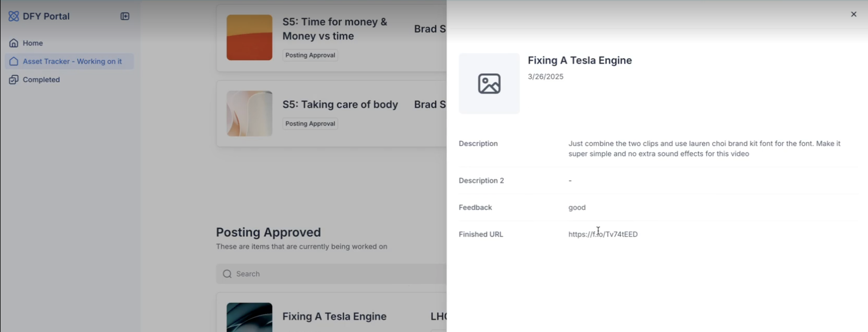Click the Fixing A Tesla Engine list title
868x332 pixels.
click(334, 316)
